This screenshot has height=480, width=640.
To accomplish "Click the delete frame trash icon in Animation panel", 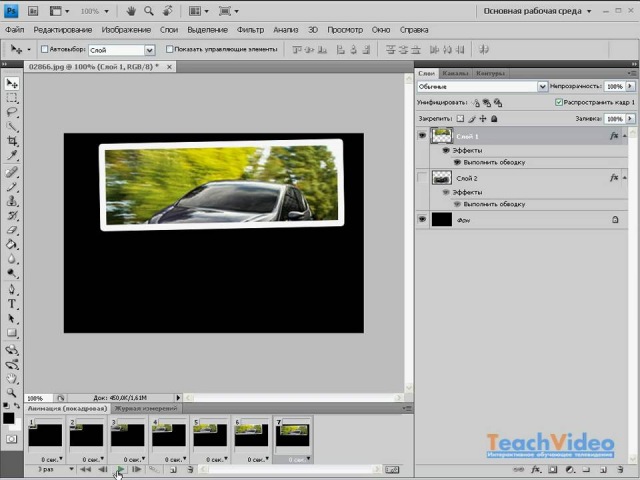I will pyautogui.click(x=189, y=469).
